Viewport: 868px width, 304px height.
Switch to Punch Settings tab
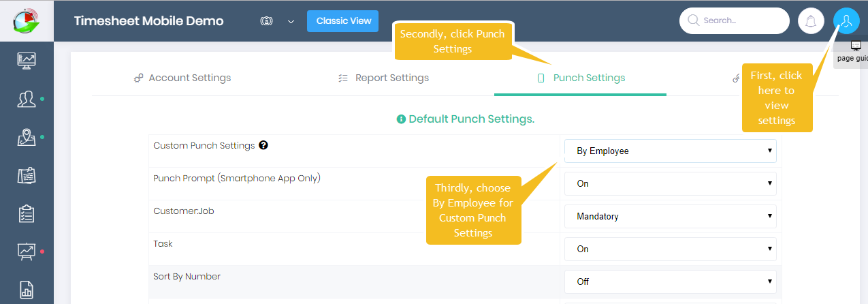(581, 78)
